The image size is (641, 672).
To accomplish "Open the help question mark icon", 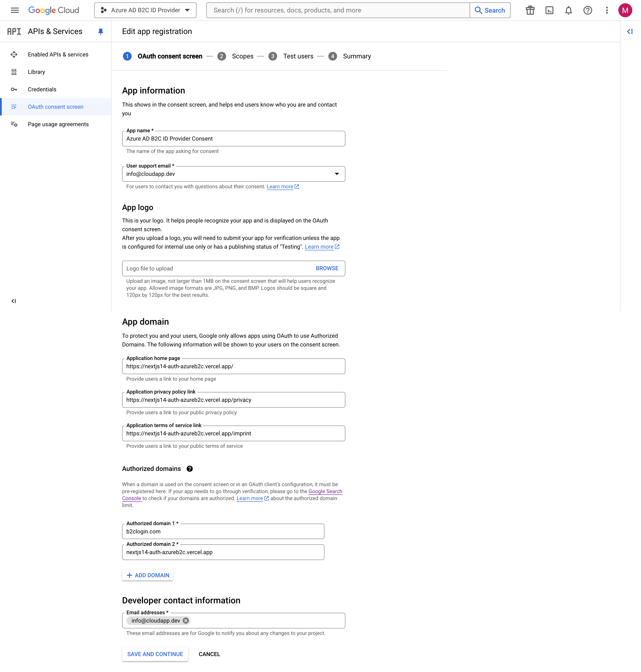I will pyautogui.click(x=587, y=10).
